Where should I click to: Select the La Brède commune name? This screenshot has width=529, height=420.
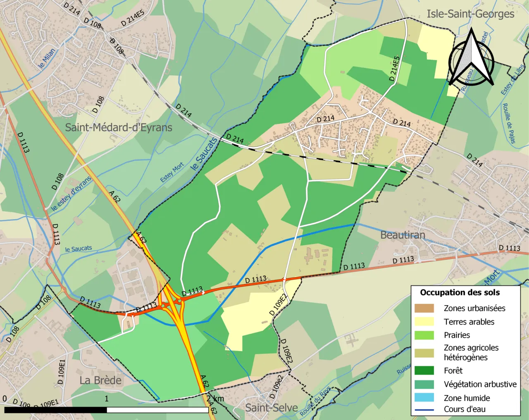click(x=100, y=380)
